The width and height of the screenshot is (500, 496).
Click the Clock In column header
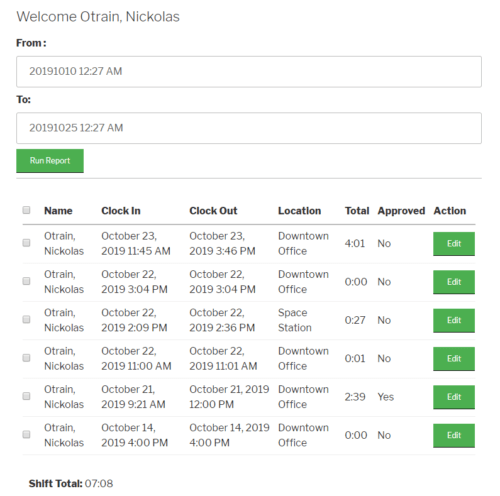[x=121, y=211]
